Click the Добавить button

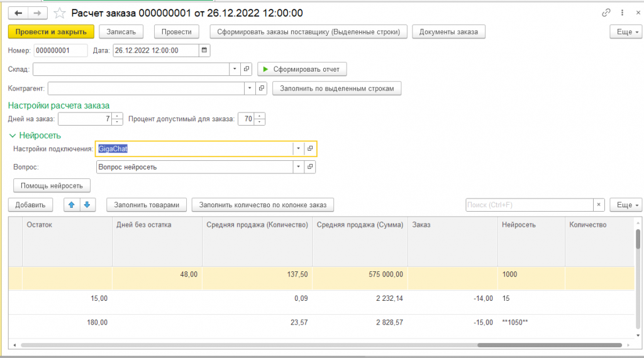[30, 205]
